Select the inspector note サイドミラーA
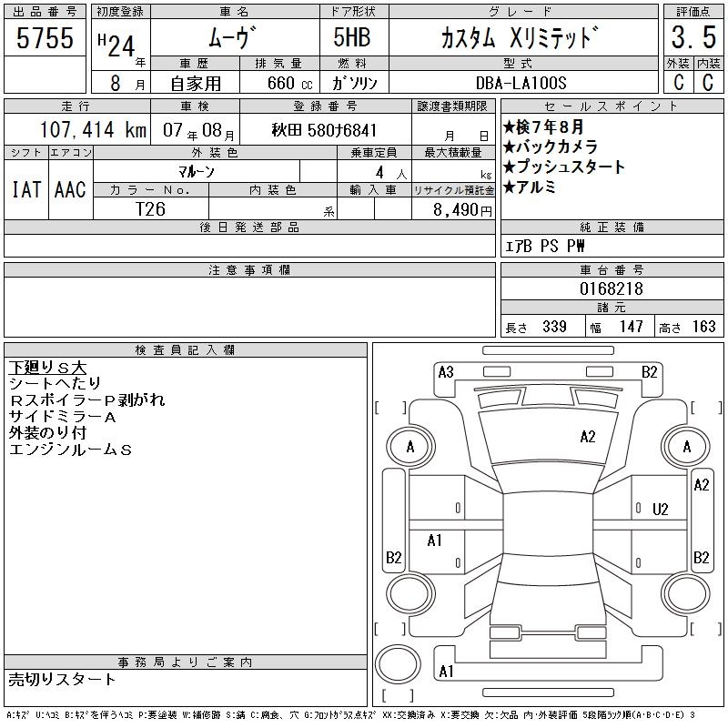Image resolution: width=728 pixels, height=728 pixels. click(62, 417)
